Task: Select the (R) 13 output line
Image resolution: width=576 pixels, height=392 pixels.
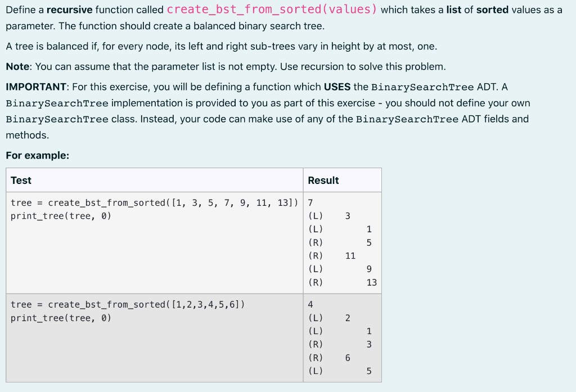Action: tap(340, 282)
